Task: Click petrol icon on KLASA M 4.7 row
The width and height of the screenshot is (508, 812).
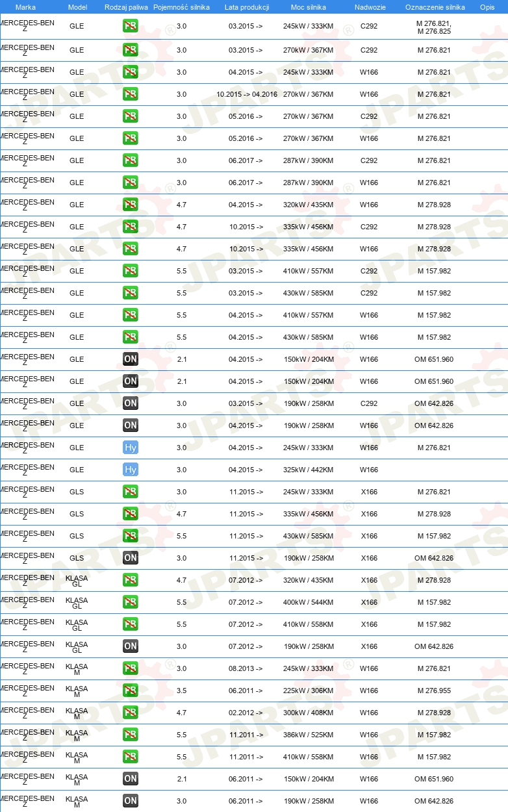Action: click(131, 713)
